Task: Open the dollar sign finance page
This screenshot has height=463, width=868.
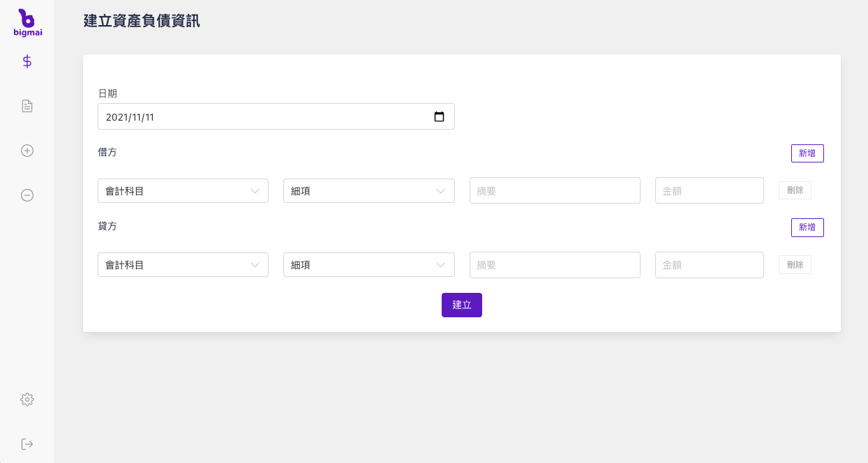Action: pyautogui.click(x=27, y=61)
